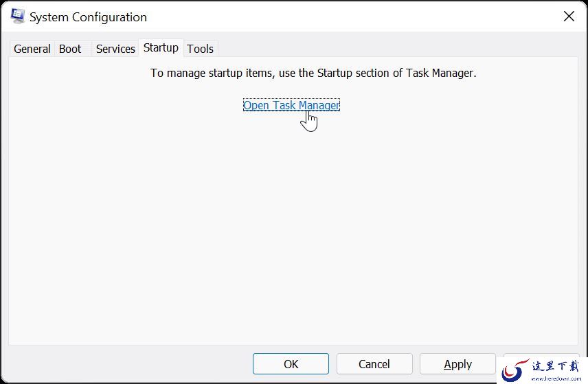The width and height of the screenshot is (588, 384).
Task: Open the Boot tab
Action: [70, 49]
